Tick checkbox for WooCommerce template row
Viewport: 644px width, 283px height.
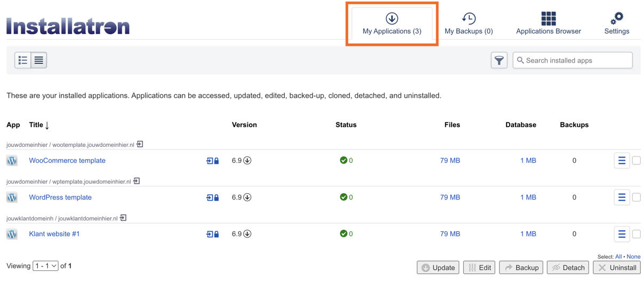click(x=637, y=161)
